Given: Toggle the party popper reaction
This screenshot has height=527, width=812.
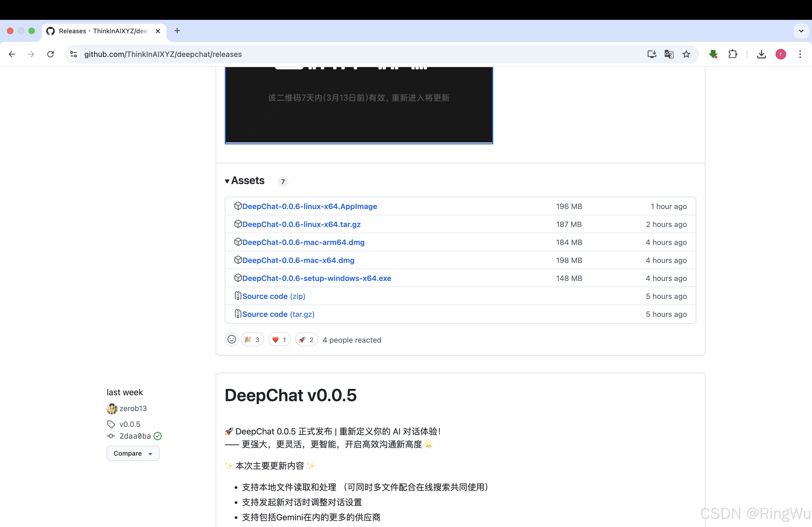Looking at the screenshot, I should pos(252,339).
